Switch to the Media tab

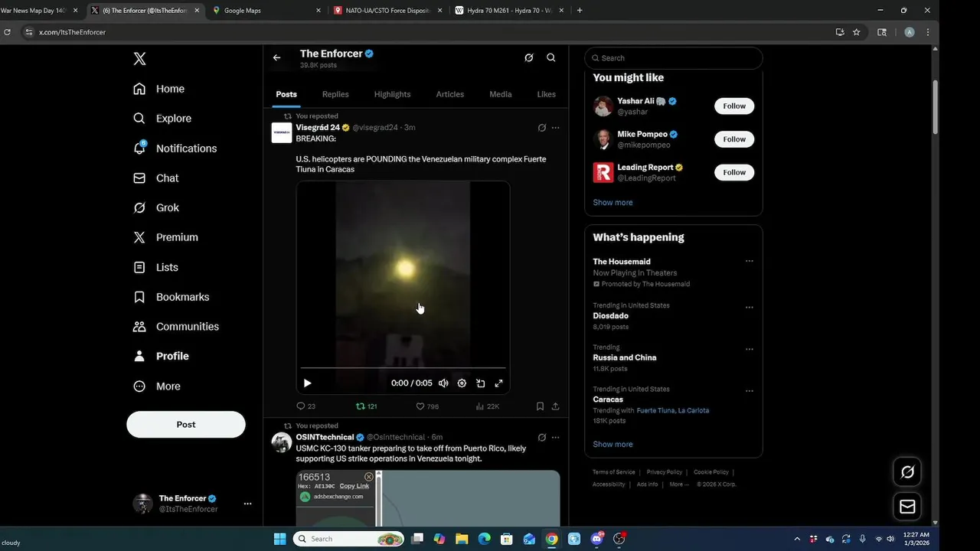(501, 94)
